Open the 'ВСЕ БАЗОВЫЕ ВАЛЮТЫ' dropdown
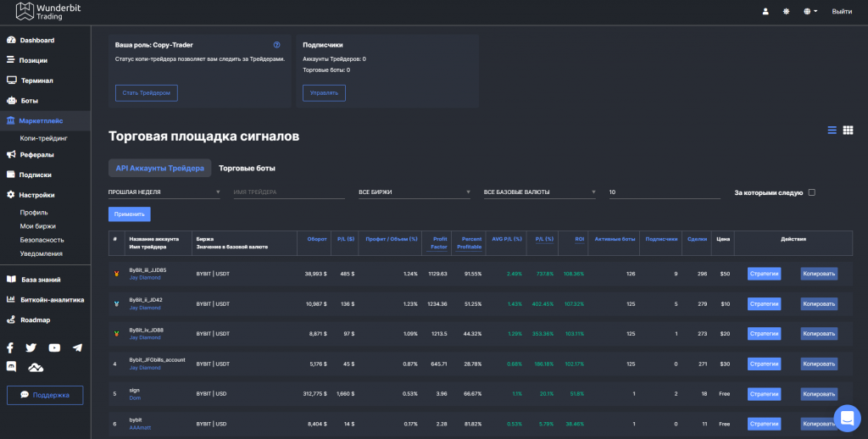Image resolution: width=868 pixels, height=439 pixels. (539, 192)
